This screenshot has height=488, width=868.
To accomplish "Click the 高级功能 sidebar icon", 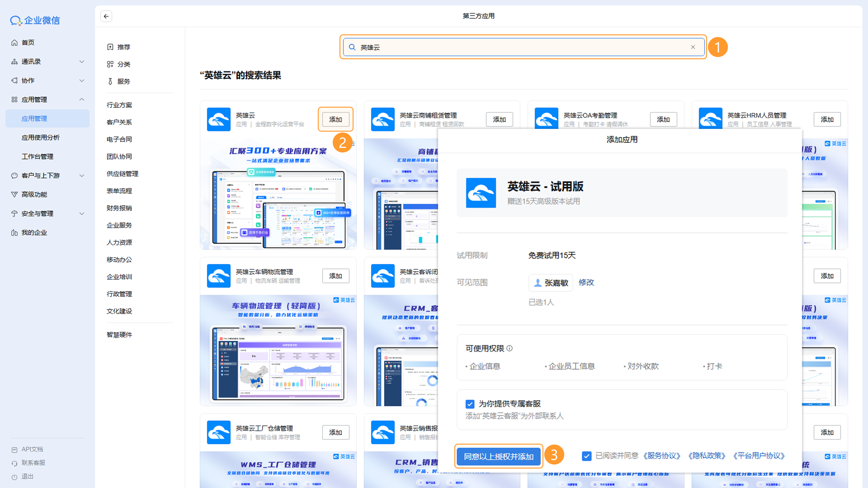I will point(14,194).
